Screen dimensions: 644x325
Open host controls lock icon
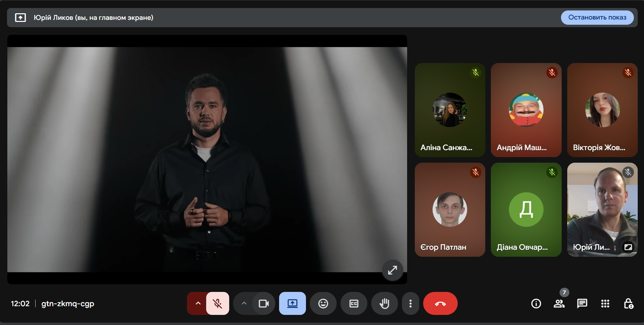click(628, 304)
